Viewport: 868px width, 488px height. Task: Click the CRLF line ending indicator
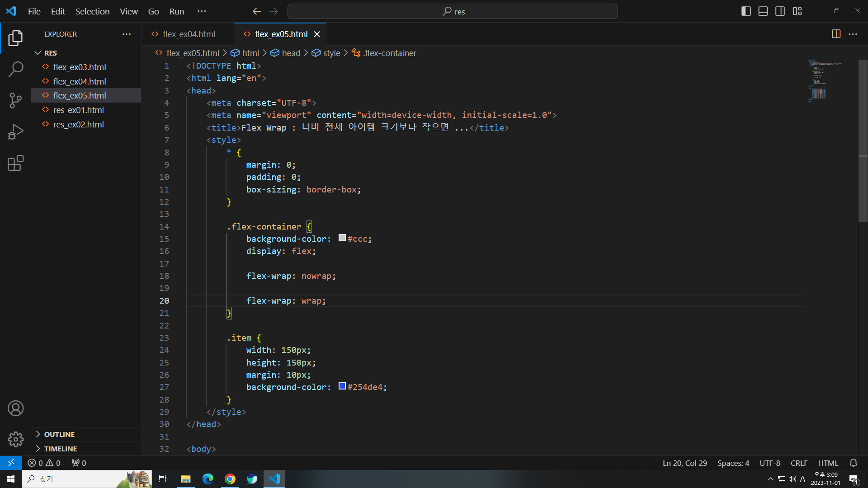799,463
